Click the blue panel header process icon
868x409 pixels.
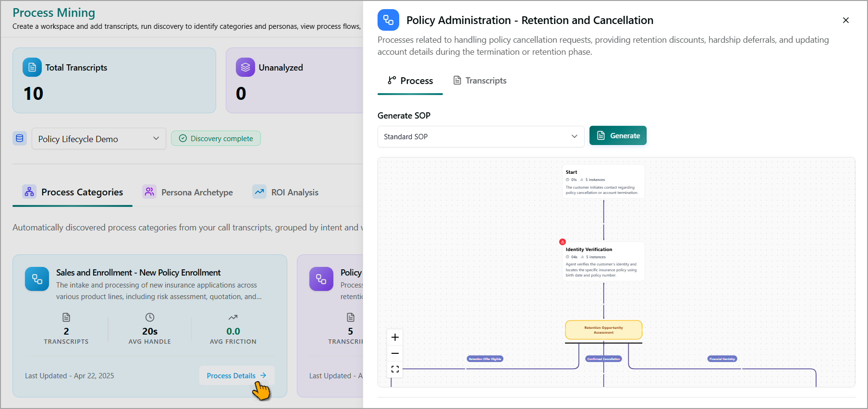tap(388, 20)
